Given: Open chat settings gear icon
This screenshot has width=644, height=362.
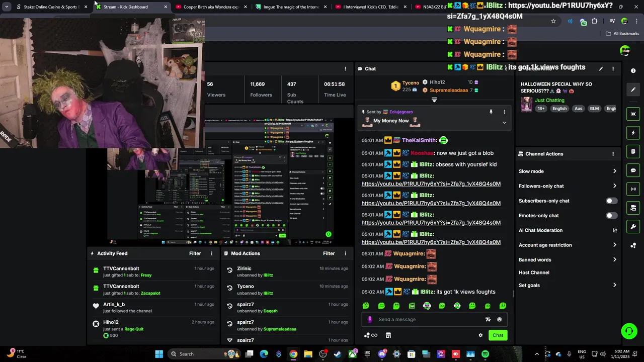Looking at the screenshot, I should coord(480,335).
